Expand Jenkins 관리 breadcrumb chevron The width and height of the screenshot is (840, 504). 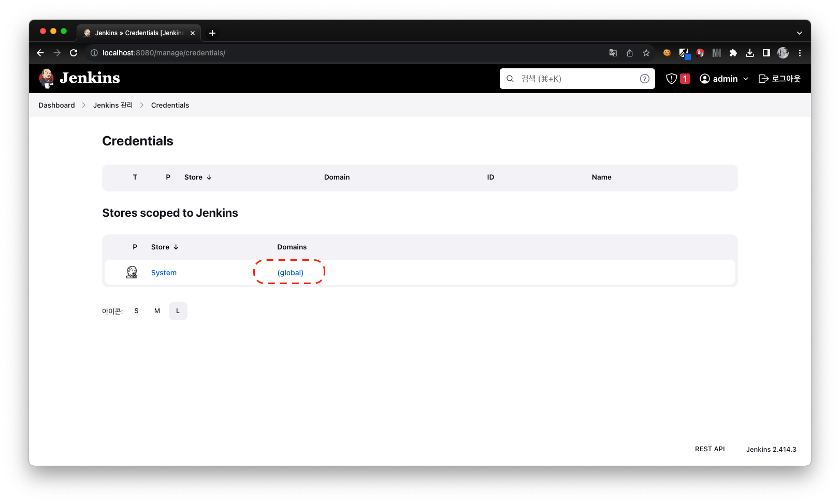(x=142, y=105)
